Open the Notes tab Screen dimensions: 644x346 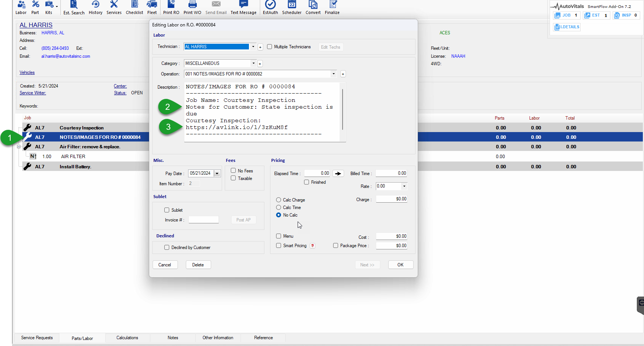coord(173,338)
